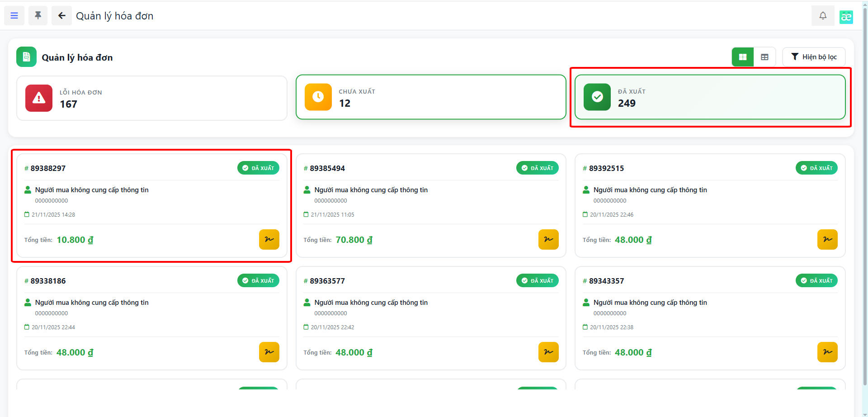Click the signature icon on invoice 89343357
Viewport: 868px width, 417px height.
pos(827,352)
